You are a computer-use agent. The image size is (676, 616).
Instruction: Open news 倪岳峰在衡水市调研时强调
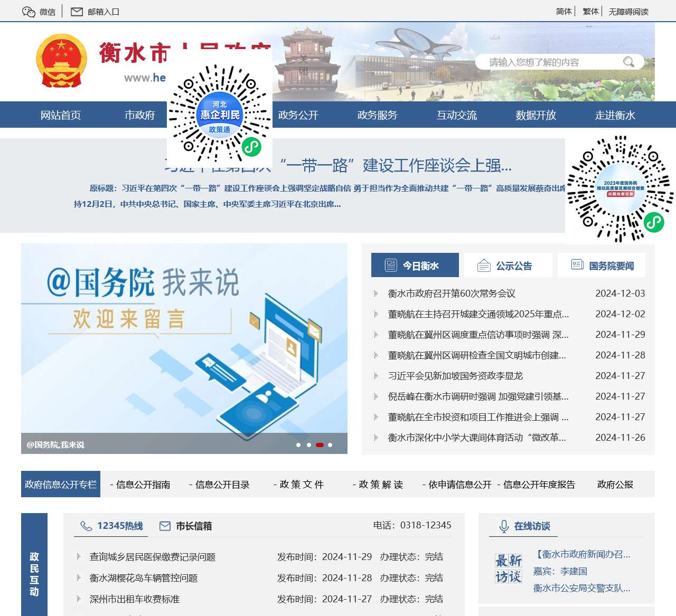pyautogui.click(x=478, y=396)
